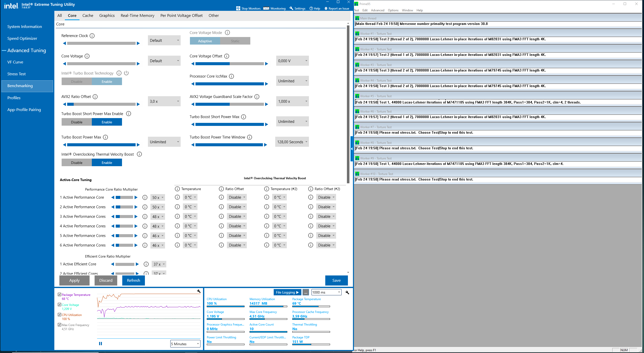This screenshot has width=644, height=353.
Task: Pause the monitoring graph
Action: [100, 343]
